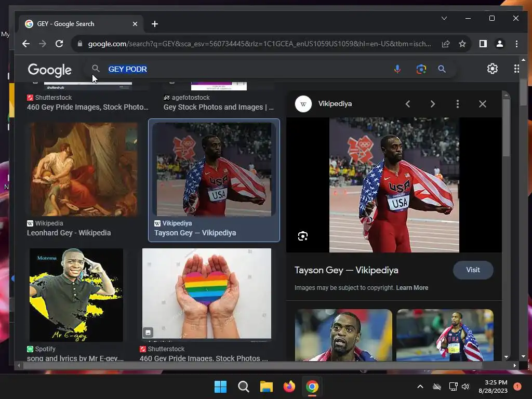Click Lens search icon on preview image
The width and height of the screenshot is (532, 399).
coord(303,236)
